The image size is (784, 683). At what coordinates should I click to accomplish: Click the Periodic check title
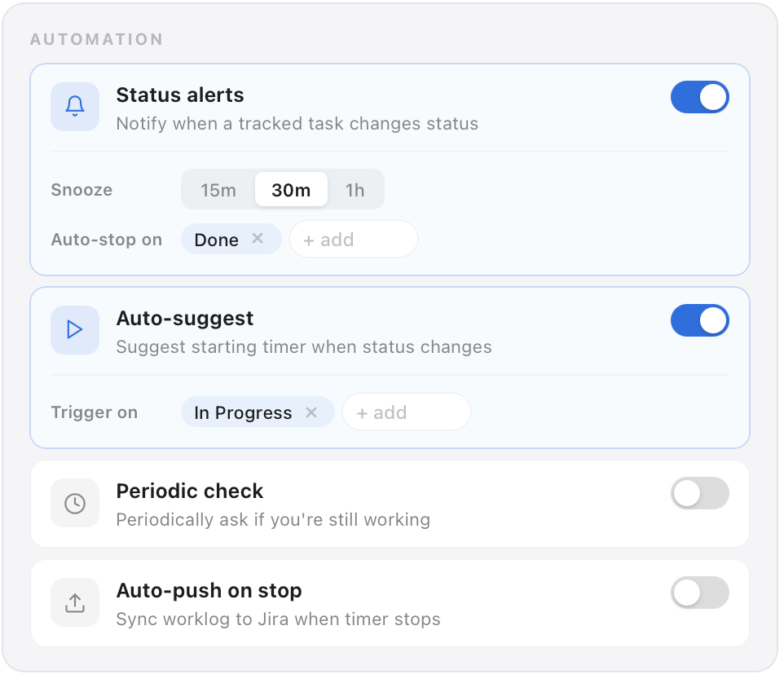pyautogui.click(x=190, y=491)
